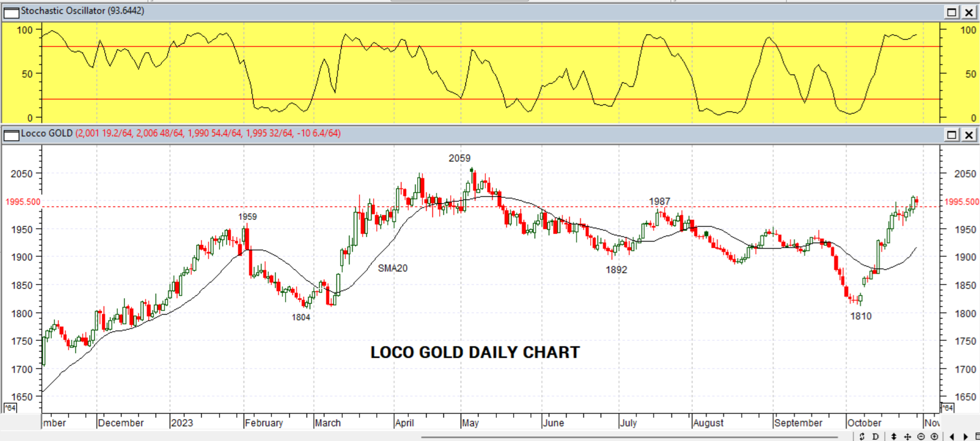Click the vertical double-arrow scale icon

894,436
